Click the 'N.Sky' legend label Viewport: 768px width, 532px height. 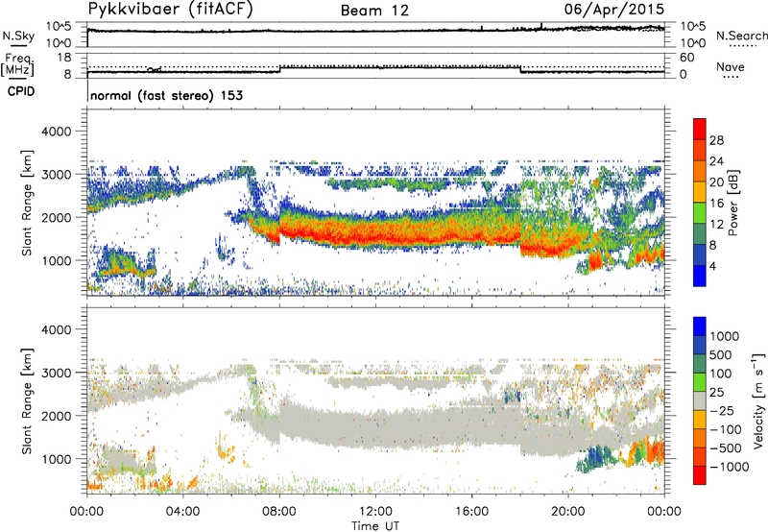[x=18, y=36]
